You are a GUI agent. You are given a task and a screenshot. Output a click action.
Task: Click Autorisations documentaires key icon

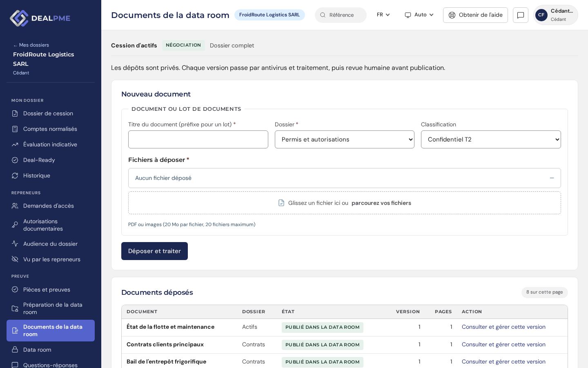[x=15, y=225]
